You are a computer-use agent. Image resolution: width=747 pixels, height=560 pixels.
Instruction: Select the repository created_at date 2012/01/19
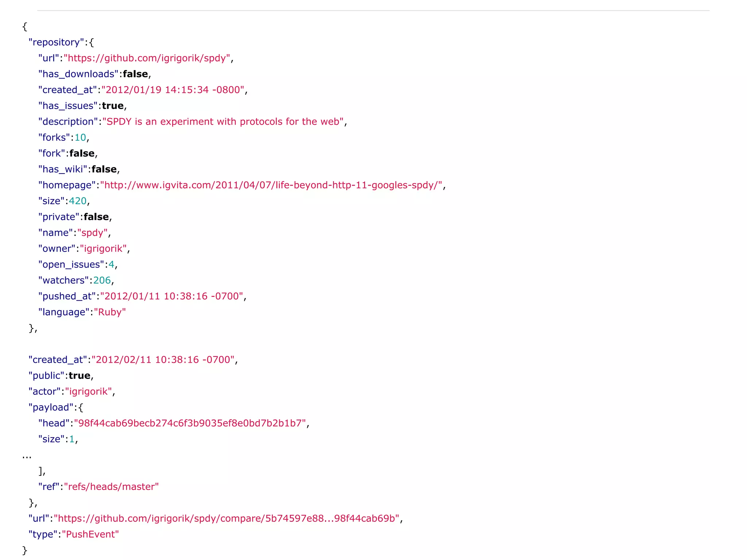pyautogui.click(x=173, y=90)
